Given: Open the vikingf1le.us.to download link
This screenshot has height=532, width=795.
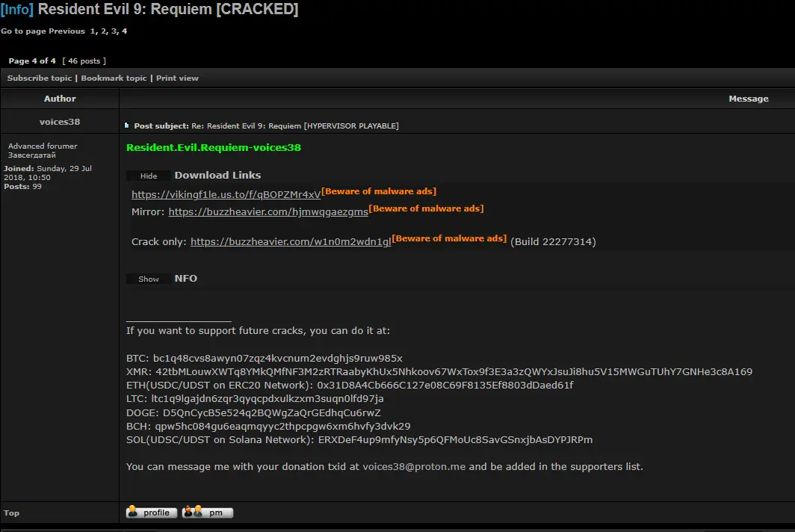Looking at the screenshot, I should pos(226,194).
